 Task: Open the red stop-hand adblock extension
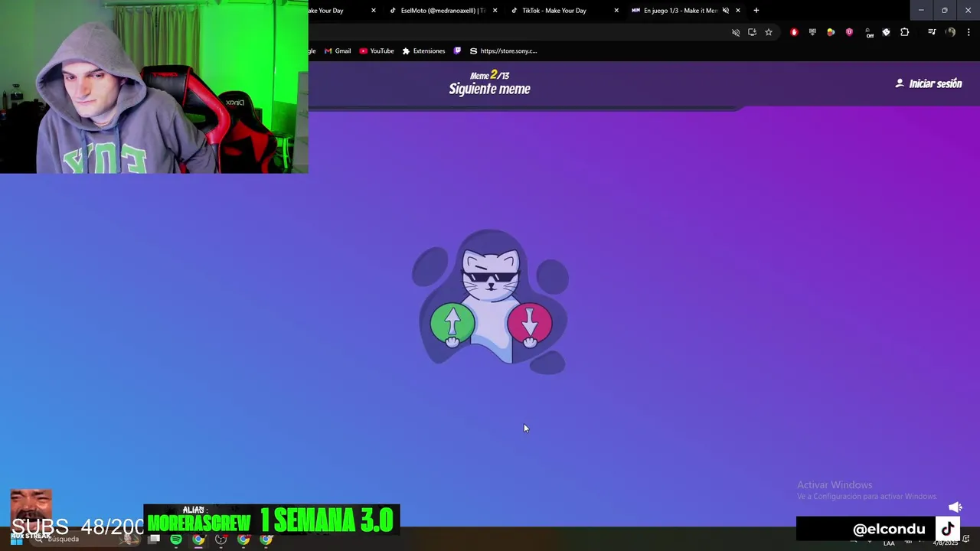794,32
